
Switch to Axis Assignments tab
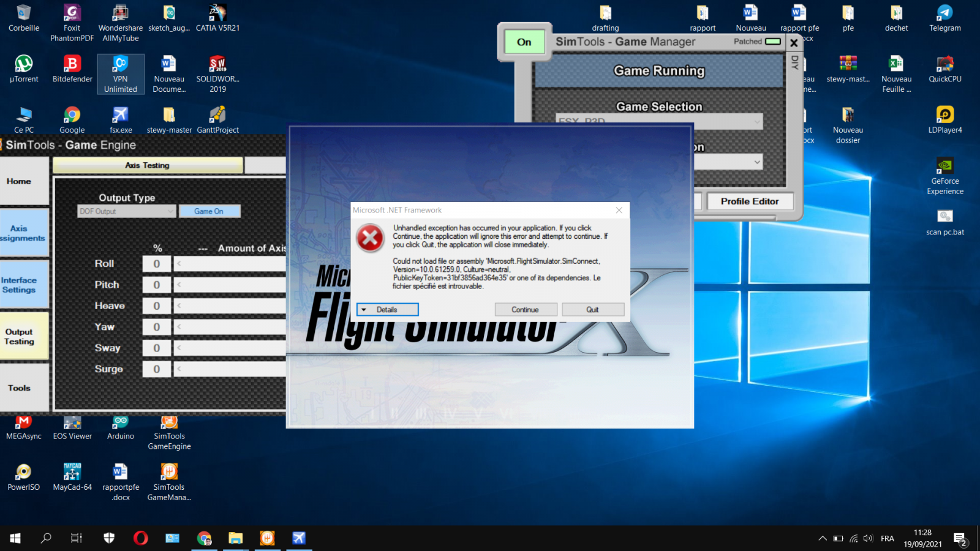point(24,233)
